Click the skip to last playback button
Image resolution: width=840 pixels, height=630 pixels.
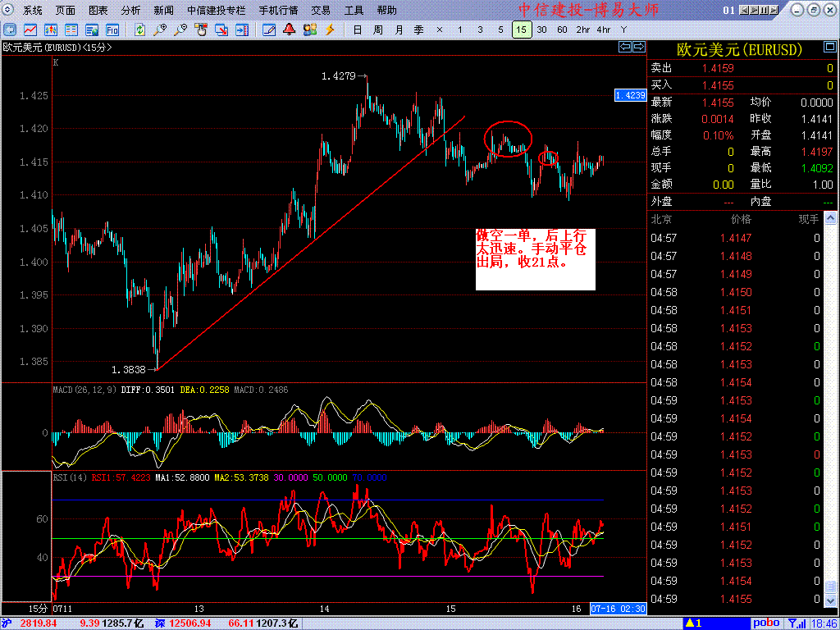(774, 10)
